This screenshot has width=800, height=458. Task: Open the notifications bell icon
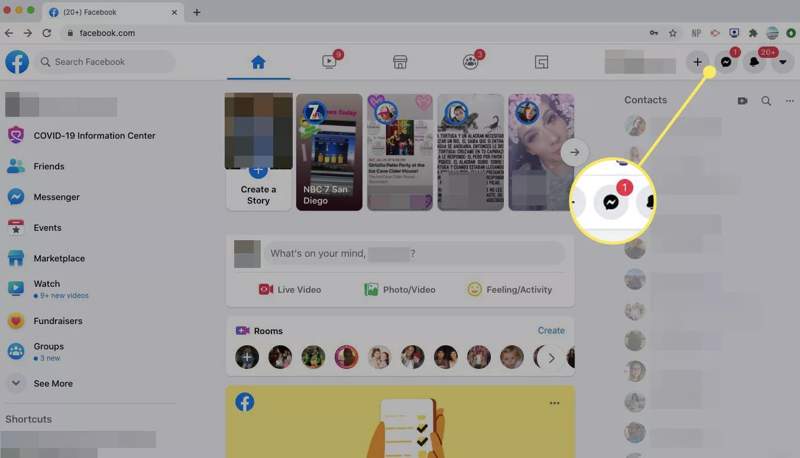754,62
